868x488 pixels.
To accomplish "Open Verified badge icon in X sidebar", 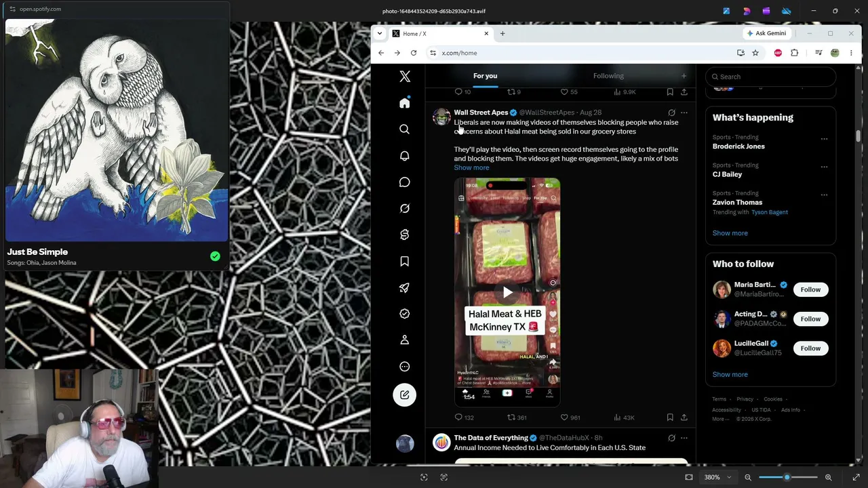I will point(405,314).
